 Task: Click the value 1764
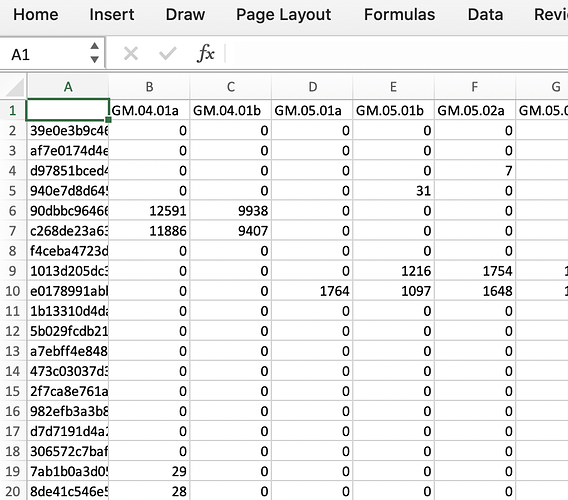334,291
